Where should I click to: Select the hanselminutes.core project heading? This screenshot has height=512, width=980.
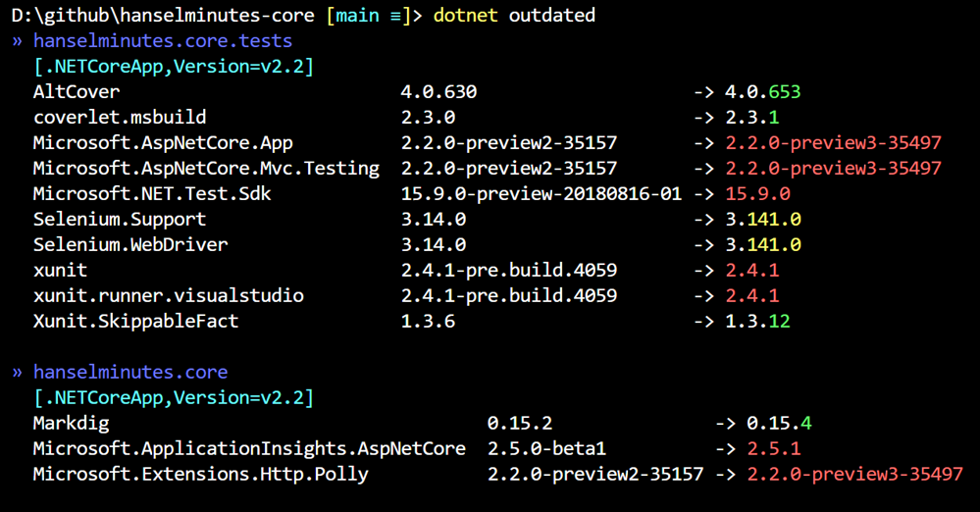coord(130,372)
